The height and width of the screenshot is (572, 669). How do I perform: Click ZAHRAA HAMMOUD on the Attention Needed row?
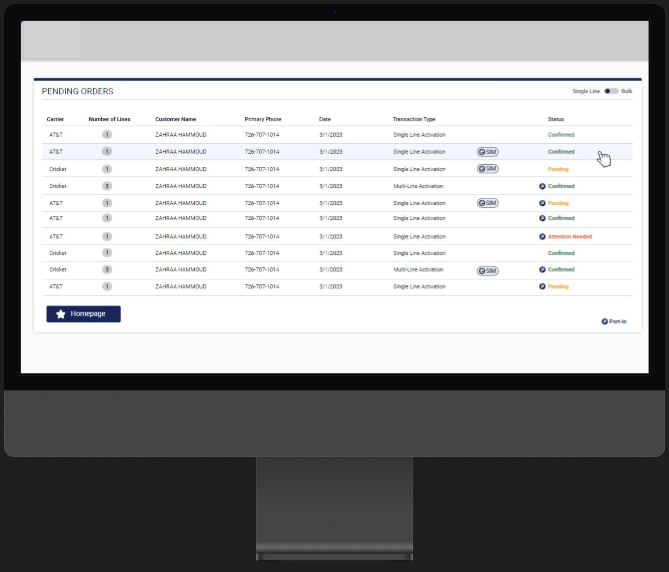[x=181, y=237]
